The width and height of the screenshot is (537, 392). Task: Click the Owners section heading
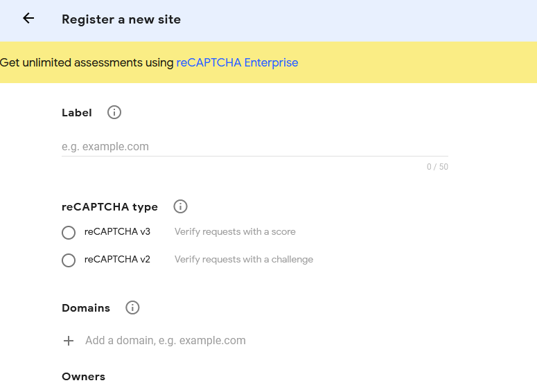[x=84, y=377]
